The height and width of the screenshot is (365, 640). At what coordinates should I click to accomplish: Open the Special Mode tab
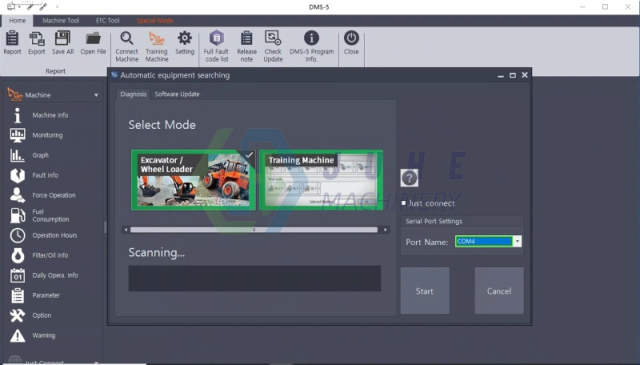pos(155,20)
